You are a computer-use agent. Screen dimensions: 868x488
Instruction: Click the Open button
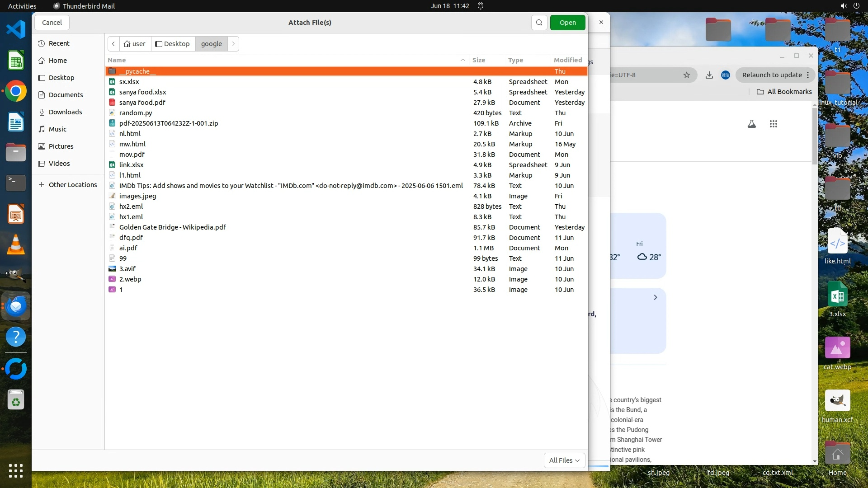pyautogui.click(x=567, y=23)
